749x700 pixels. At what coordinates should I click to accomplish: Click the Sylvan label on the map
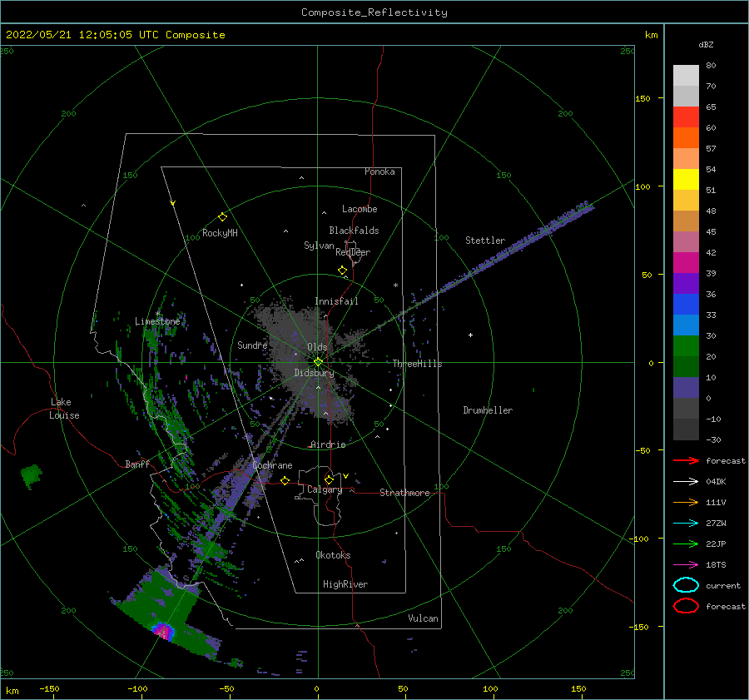pos(319,246)
